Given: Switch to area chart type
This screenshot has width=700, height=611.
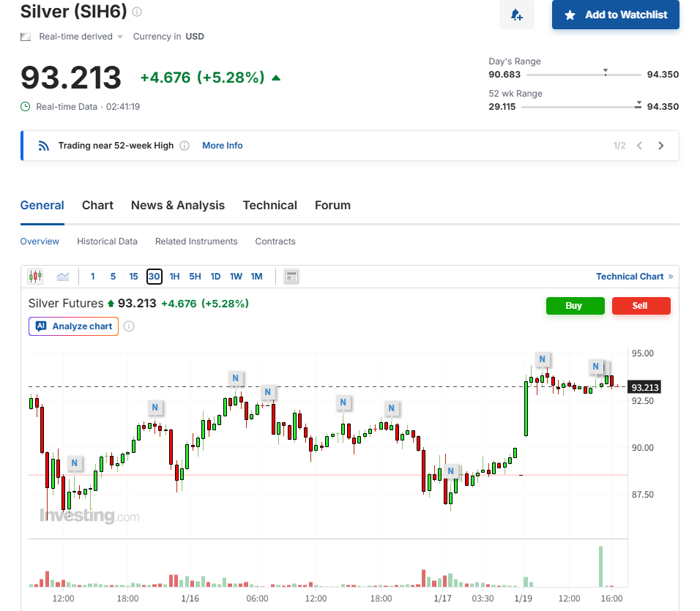Looking at the screenshot, I should (x=63, y=277).
